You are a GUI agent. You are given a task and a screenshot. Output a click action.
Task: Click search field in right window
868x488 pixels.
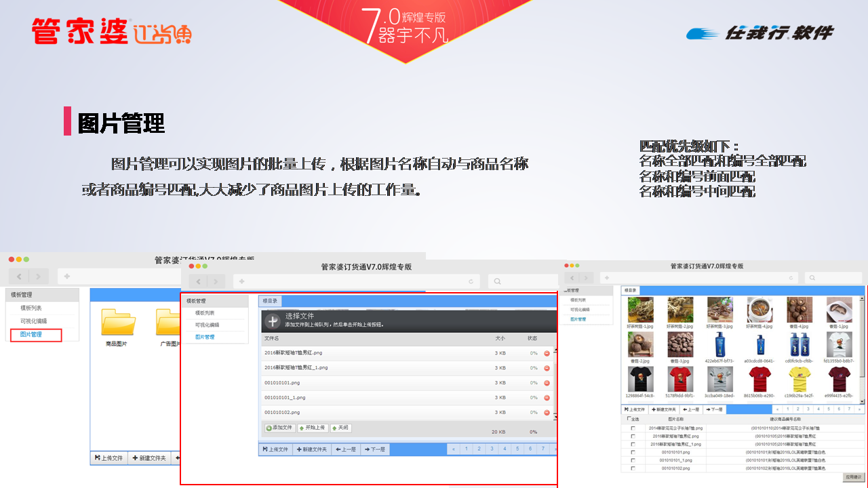[833, 278]
